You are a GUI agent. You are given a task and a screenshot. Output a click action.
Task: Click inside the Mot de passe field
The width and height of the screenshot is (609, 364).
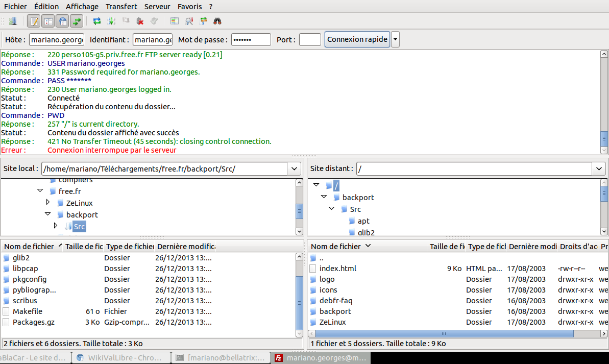point(251,39)
